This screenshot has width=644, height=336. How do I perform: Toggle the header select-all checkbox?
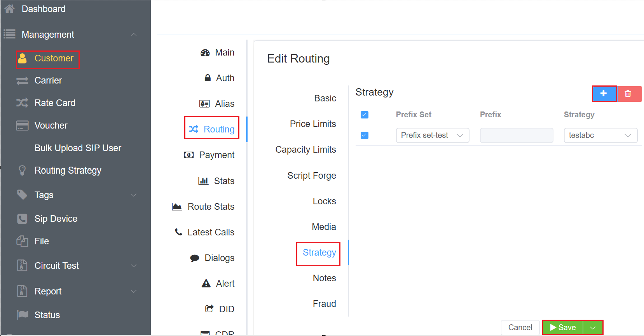point(365,115)
